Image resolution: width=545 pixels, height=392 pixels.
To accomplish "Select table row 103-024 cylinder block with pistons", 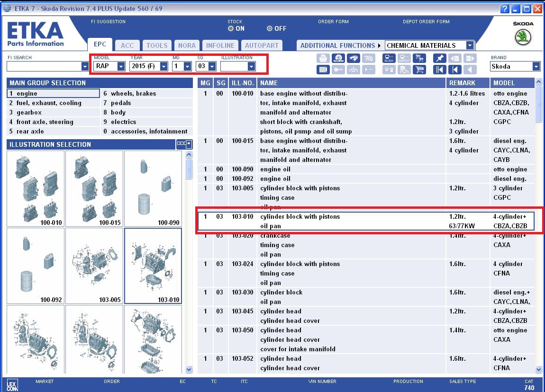I will pyautogui.click(x=366, y=273).
